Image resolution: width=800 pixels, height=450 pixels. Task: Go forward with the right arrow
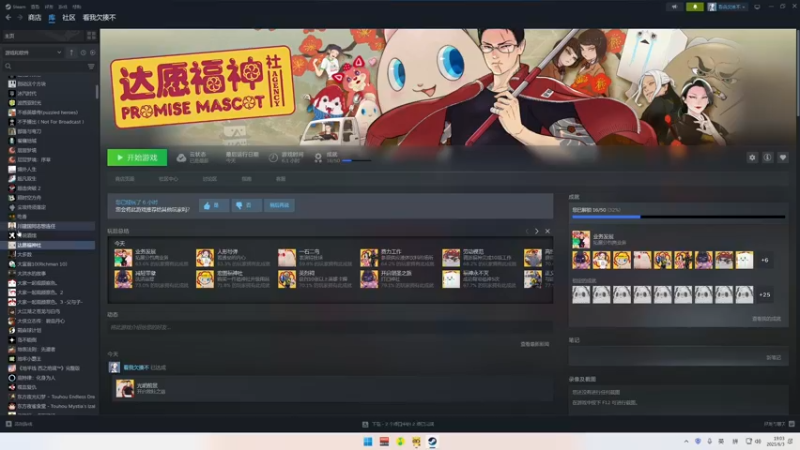(20, 17)
